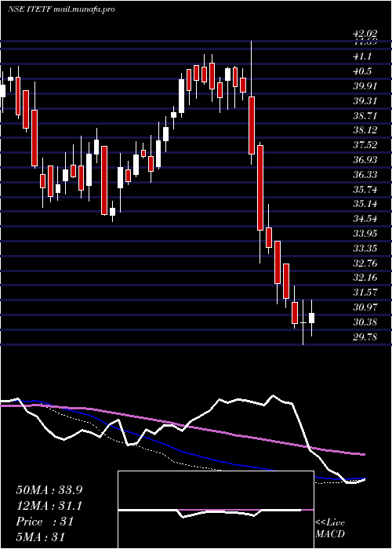The image size is (392, 549).
Task: Click the 30.97 price level label
Action: point(365,307)
